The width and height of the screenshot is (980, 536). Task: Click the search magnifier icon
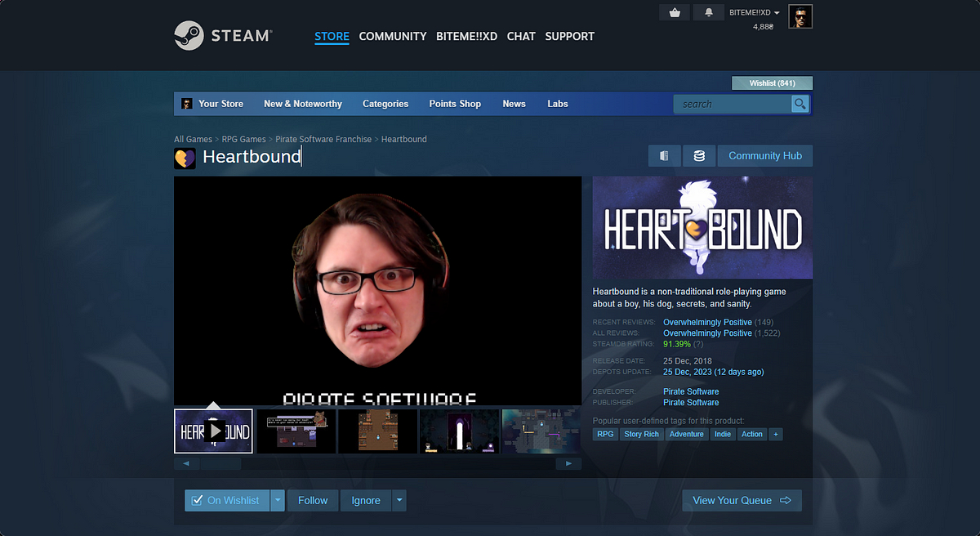point(800,104)
